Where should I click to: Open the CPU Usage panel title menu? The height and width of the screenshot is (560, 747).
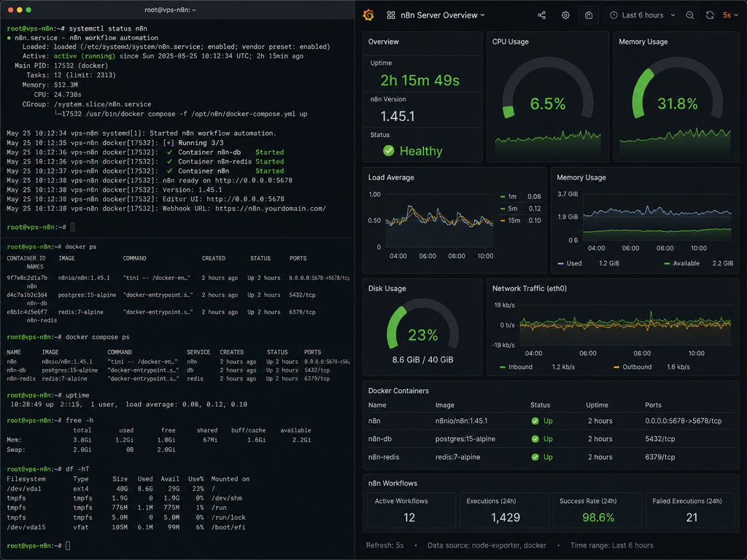point(510,42)
